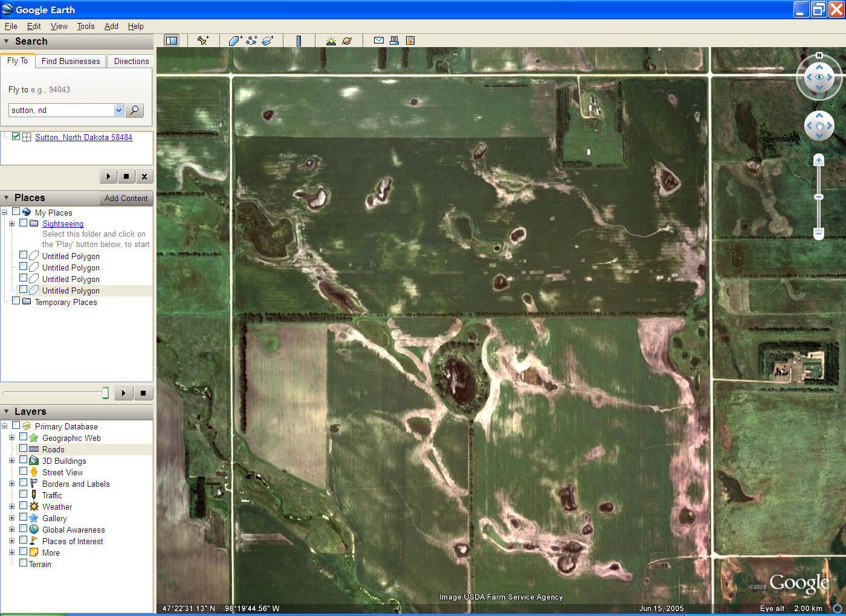846x616 pixels.
Task: Toggle the sidebar panel toolbar icon
Action: [172, 40]
